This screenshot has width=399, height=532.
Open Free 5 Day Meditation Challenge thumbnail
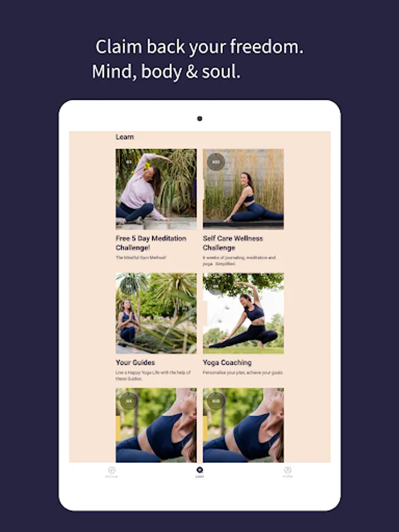click(x=156, y=189)
